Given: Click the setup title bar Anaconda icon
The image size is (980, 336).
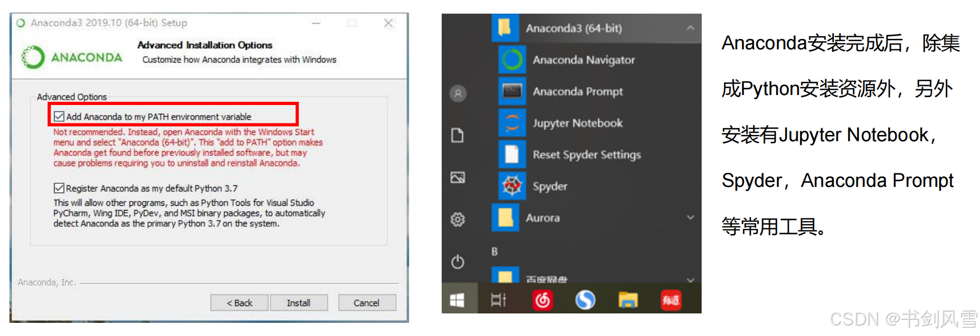Looking at the screenshot, I should [21, 23].
